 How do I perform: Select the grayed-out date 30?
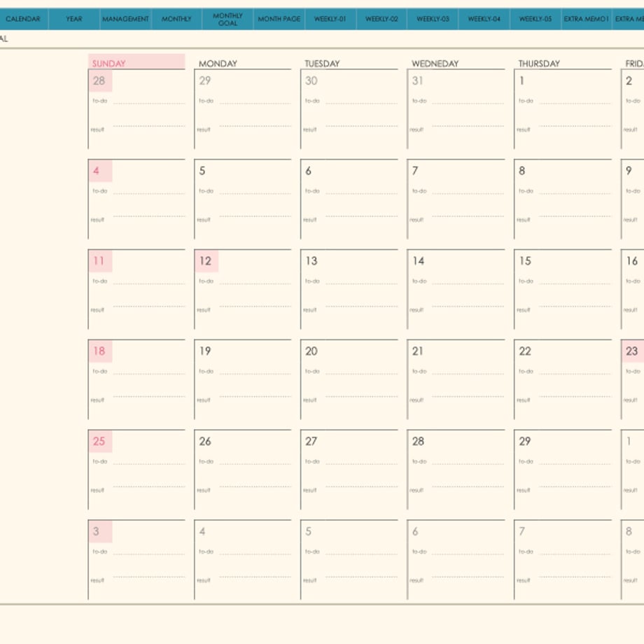(311, 81)
